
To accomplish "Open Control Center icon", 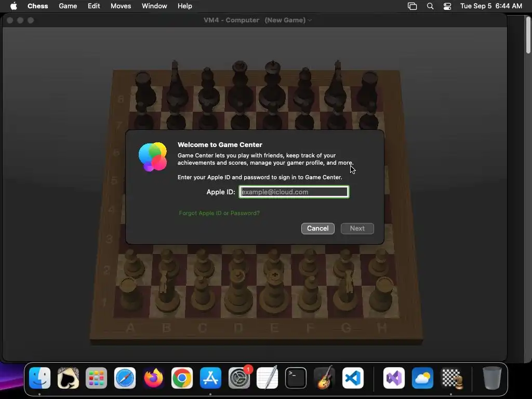I will 447,6.
